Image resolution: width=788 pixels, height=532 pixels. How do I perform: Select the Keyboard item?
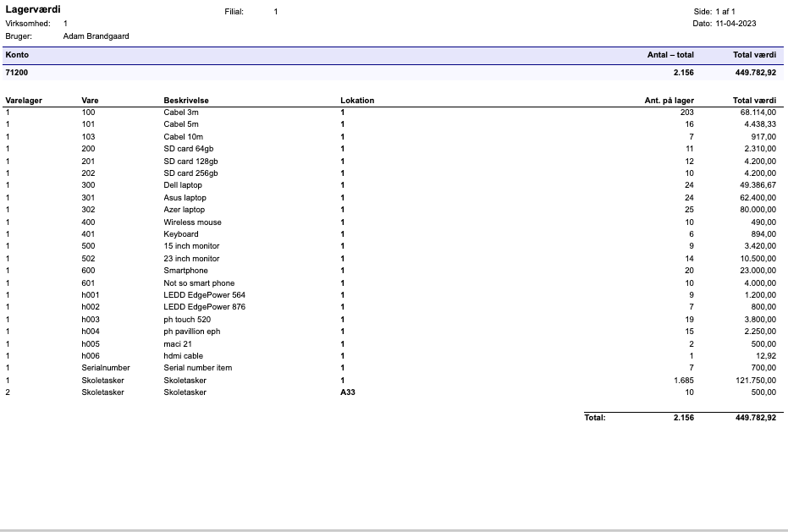[181, 234]
